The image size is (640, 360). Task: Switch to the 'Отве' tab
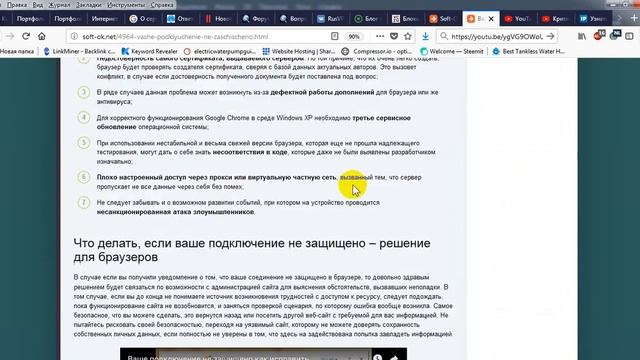[180, 19]
